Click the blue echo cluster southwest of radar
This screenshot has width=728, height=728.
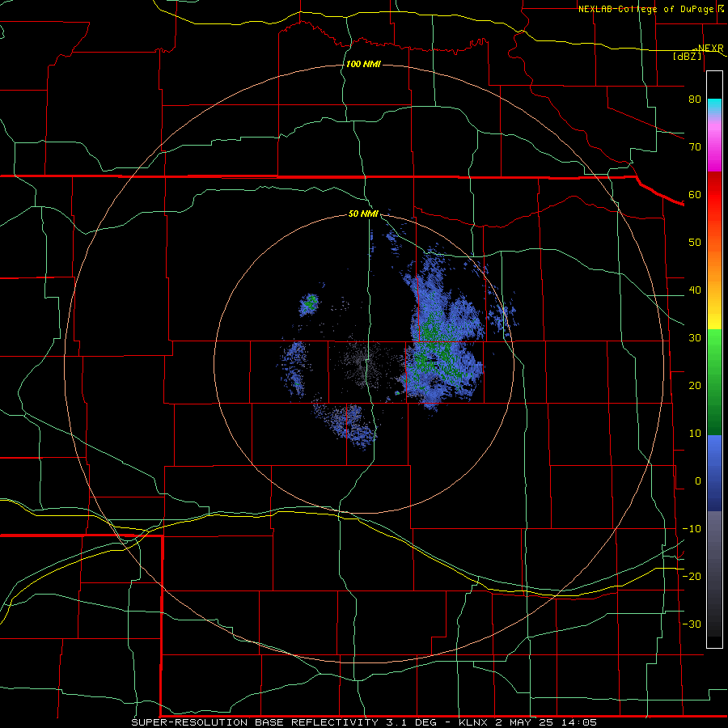pyautogui.click(x=346, y=425)
